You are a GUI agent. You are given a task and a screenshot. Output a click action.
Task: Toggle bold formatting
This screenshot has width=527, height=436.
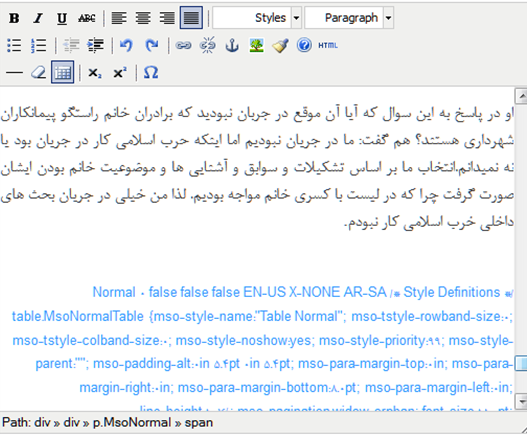click(14, 18)
